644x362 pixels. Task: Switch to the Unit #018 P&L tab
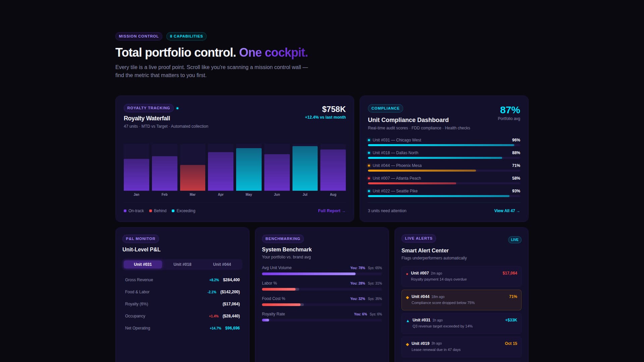click(182, 264)
